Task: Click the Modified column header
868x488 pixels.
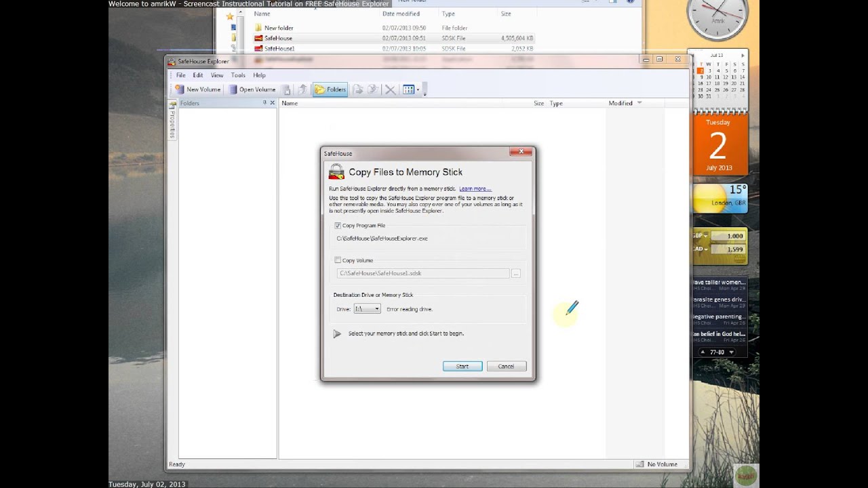Action: pos(620,103)
